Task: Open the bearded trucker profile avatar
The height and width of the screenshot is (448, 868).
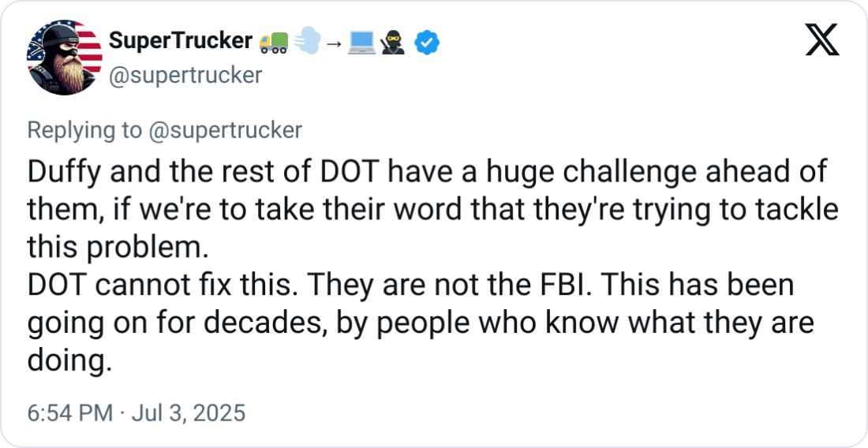Action: (x=65, y=58)
